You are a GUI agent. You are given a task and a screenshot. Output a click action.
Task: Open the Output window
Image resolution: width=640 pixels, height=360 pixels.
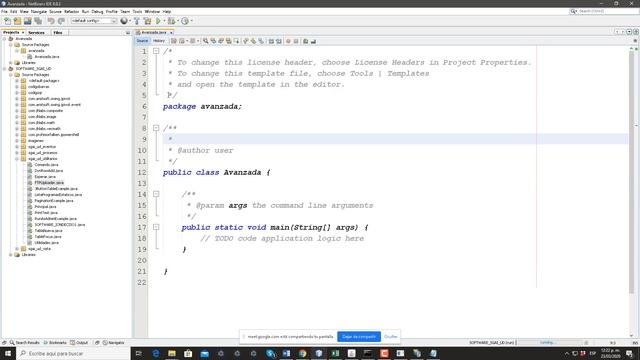point(79,343)
